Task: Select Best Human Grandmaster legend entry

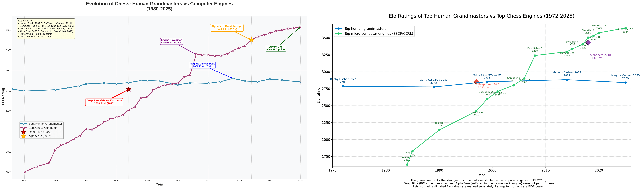Action: click(x=45, y=124)
